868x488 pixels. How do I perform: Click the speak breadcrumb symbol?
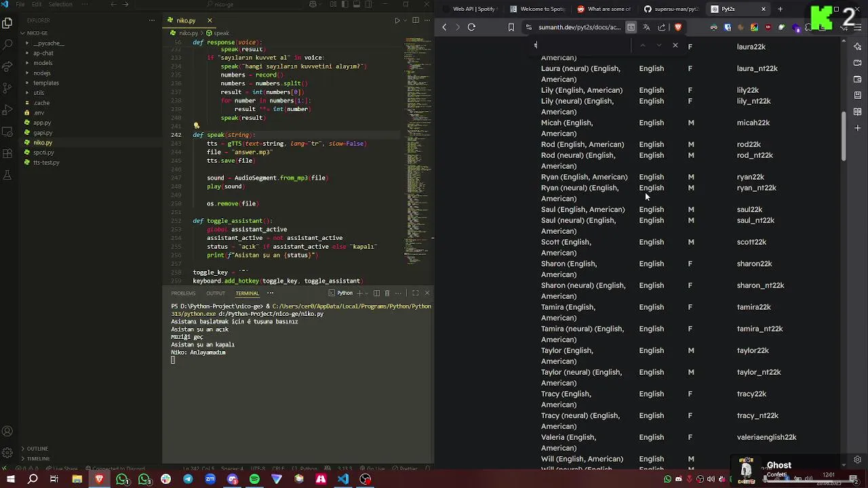[x=218, y=33]
